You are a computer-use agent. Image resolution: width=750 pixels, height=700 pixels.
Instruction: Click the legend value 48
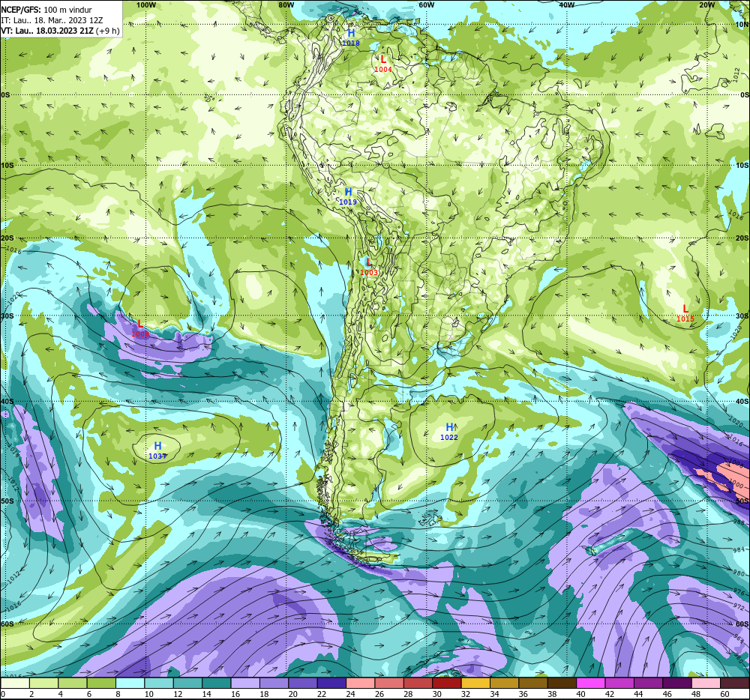tap(696, 694)
